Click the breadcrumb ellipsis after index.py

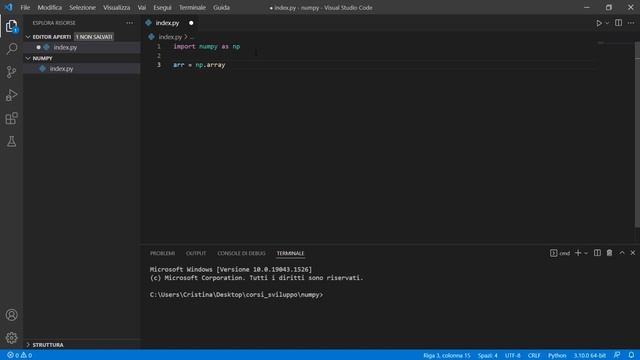[192, 37]
